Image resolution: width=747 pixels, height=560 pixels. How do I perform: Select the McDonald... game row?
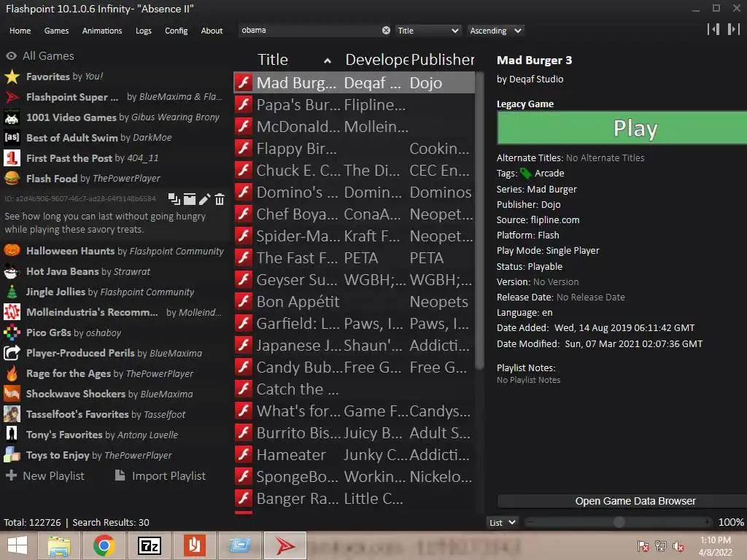tap(354, 126)
